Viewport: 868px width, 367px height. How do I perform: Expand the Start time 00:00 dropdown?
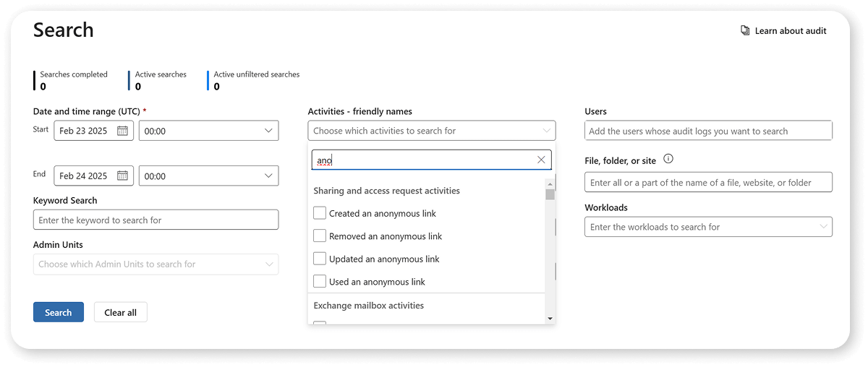(x=268, y=131)
